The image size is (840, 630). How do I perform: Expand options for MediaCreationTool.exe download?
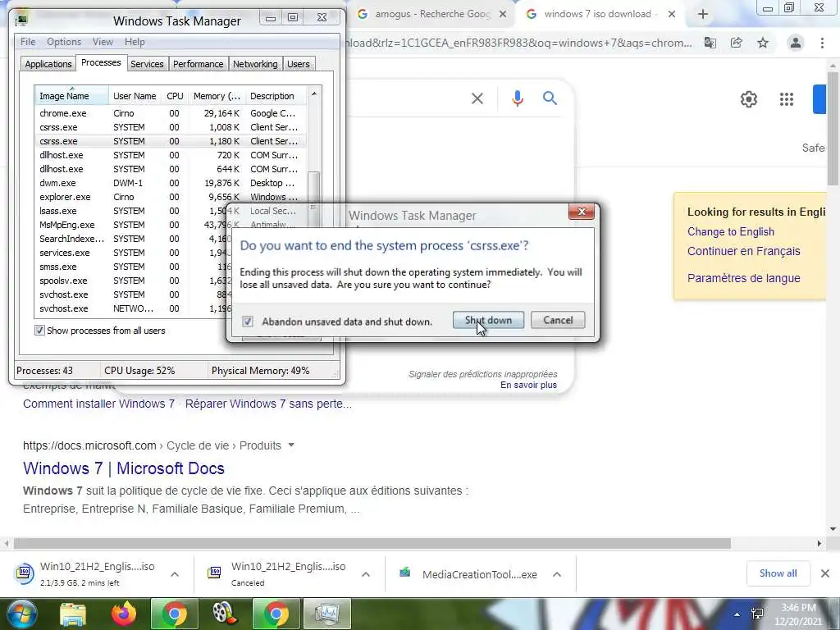tap(557, 574)
